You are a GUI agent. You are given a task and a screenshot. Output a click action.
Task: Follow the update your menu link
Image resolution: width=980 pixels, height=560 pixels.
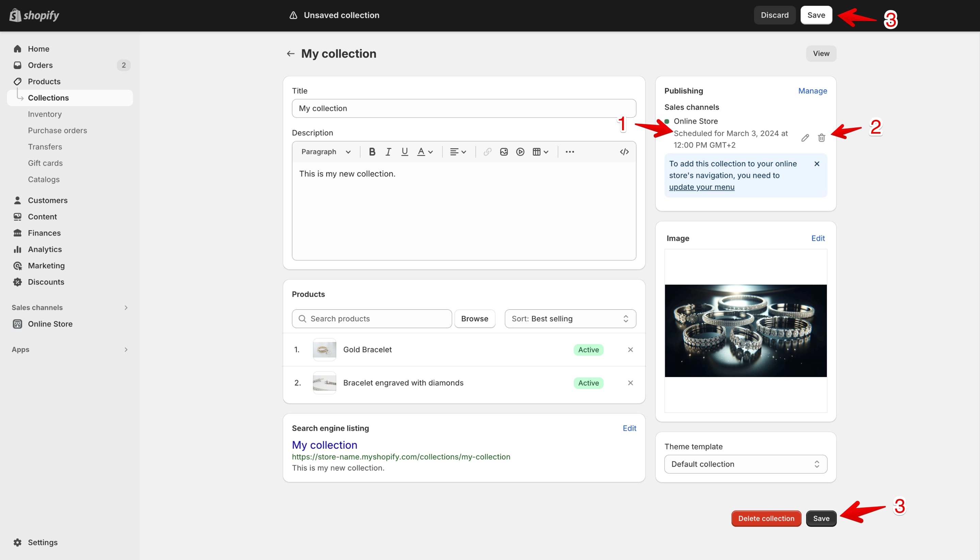pos(701,187)
